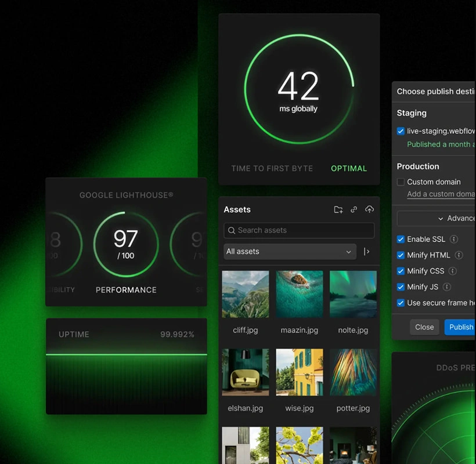This screenshot has height=464, width=476.
Task: Toggle the Minify JS checkbox
Action: tap(401, 287)
